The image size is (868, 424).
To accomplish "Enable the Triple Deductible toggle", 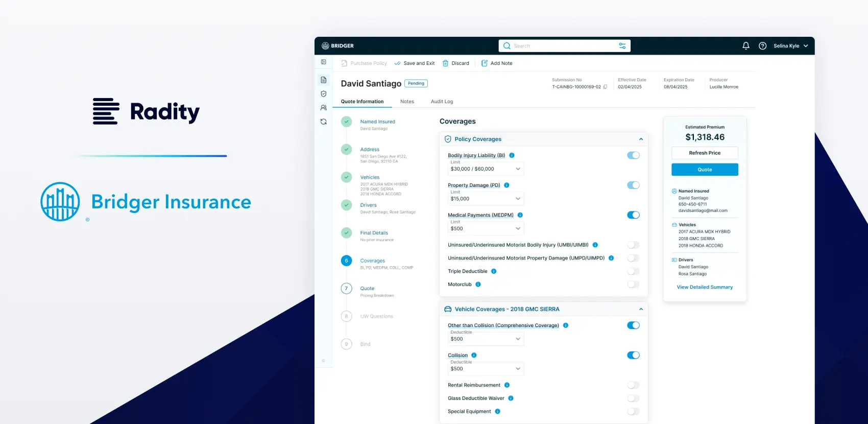I will pos(633,271).
